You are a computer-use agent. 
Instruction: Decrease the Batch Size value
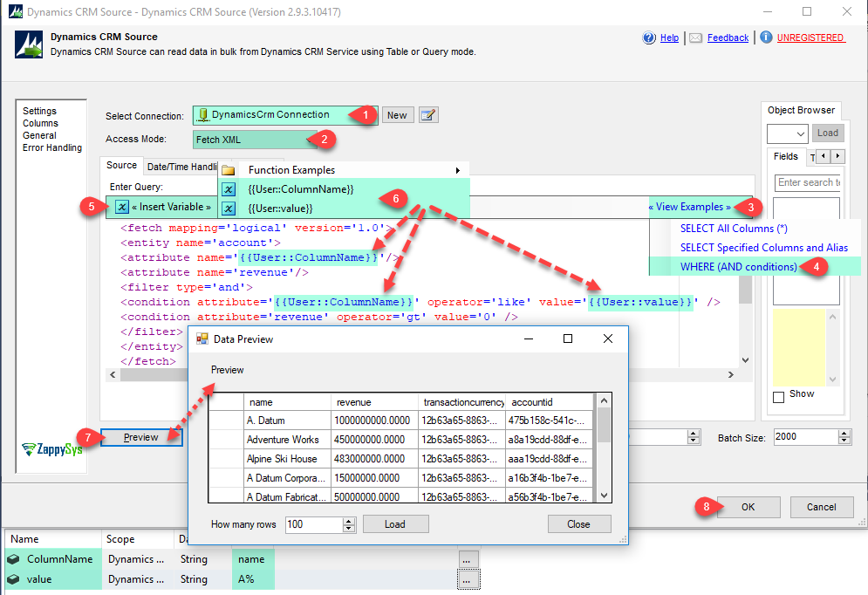point(844,441)
